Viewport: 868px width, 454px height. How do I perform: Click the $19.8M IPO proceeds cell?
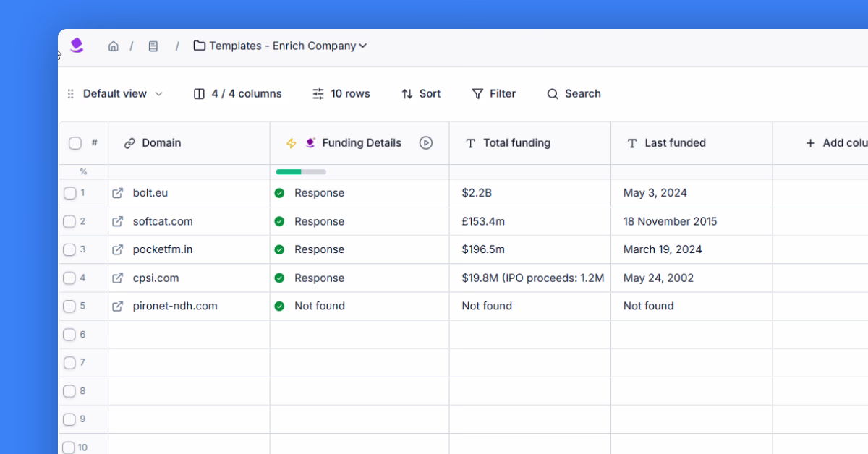[530, 278]
